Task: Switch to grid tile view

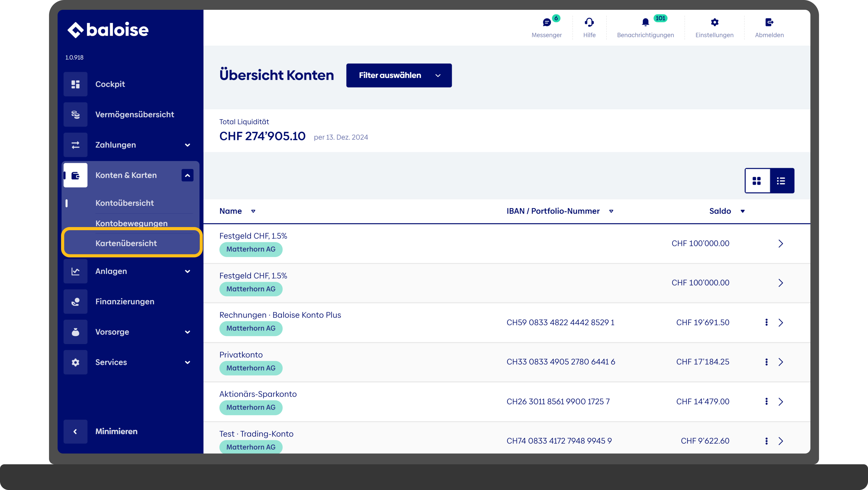Action: (x=757, y=181)
